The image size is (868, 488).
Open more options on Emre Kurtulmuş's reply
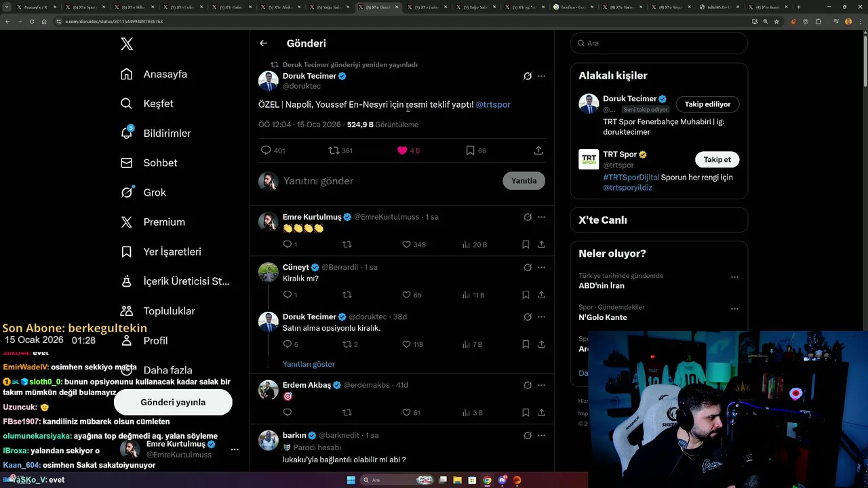click(541, 217)
